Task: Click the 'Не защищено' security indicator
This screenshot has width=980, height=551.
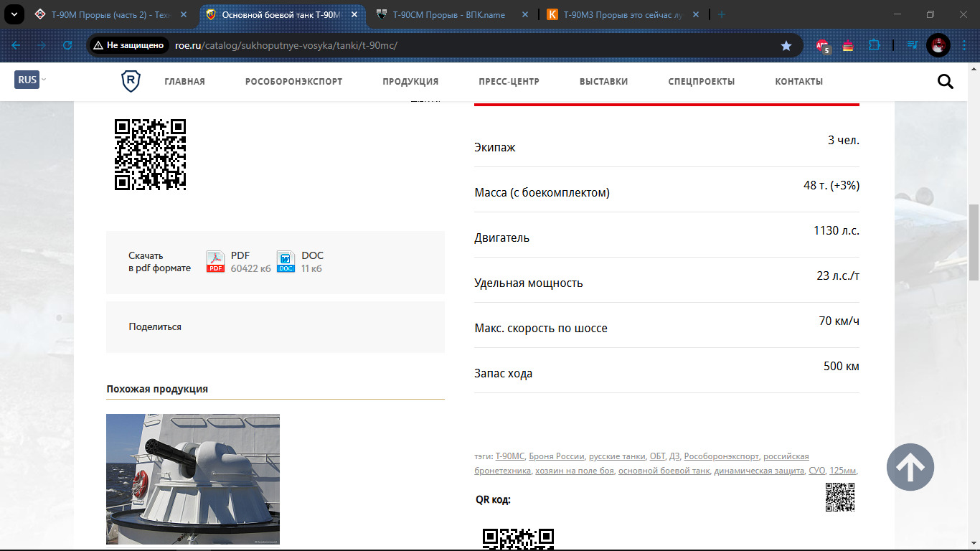Action: click(128, 45)
